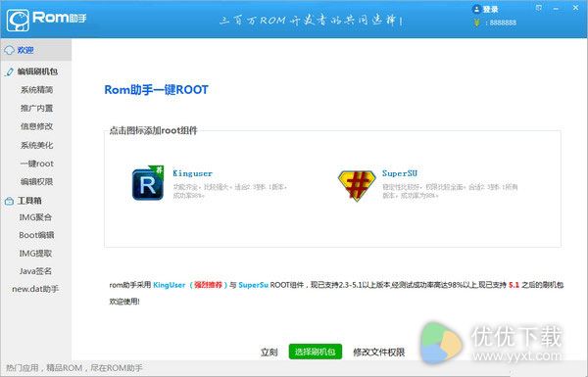Screen dimensions: 588x377
Task: Click 修改文件权限 link
Action: coord(378,352)
